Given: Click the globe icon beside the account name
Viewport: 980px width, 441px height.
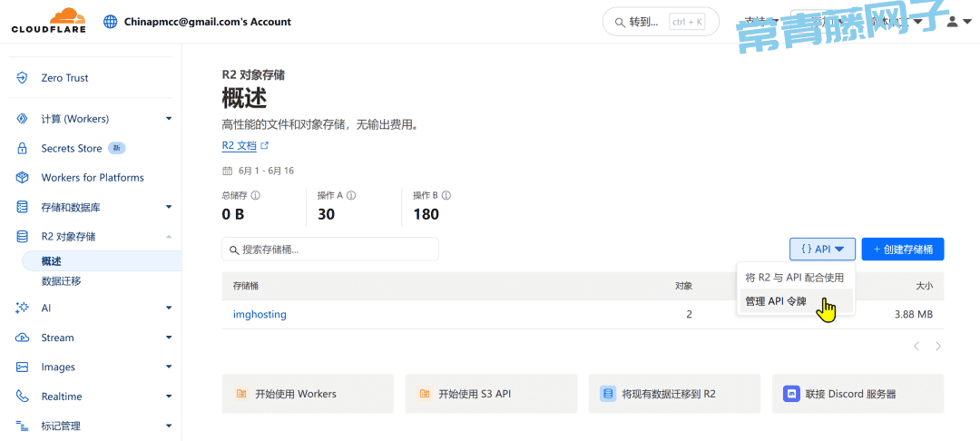Looking at the screenshot, I should (x=111, y=22).
